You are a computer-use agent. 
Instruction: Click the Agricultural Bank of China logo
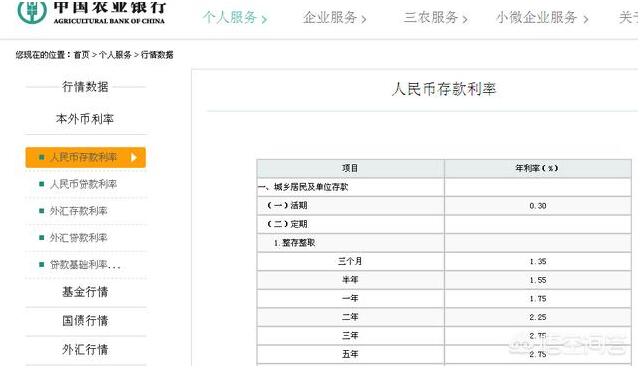pos(91,11)
